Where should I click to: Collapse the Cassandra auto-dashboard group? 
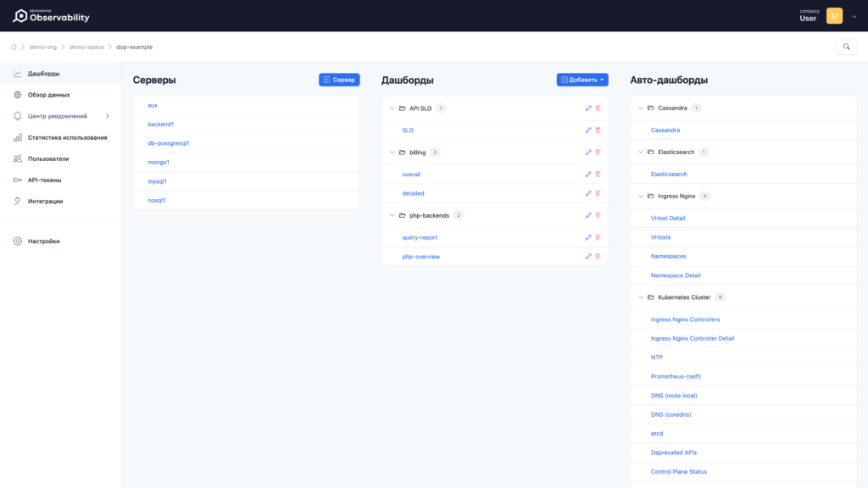pos(642,108)
